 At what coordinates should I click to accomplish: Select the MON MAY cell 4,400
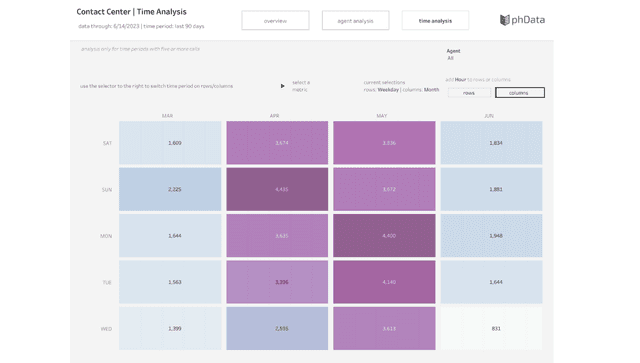pos(384,236)
